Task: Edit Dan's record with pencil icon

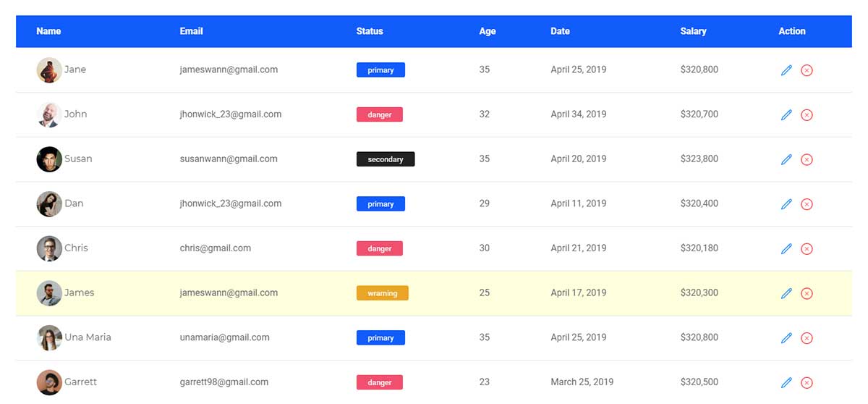Action: (786, 204)
